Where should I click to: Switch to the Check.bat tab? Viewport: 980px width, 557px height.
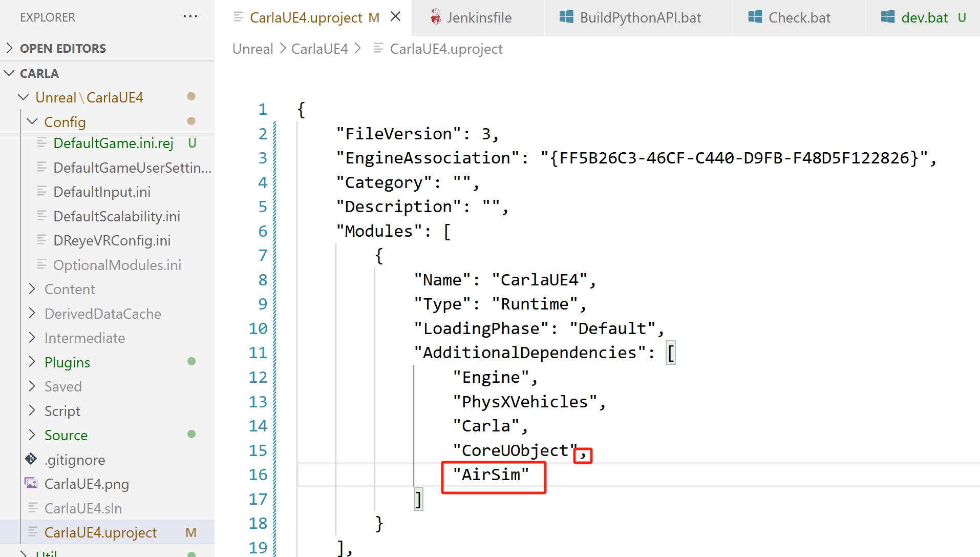point(799,17)
